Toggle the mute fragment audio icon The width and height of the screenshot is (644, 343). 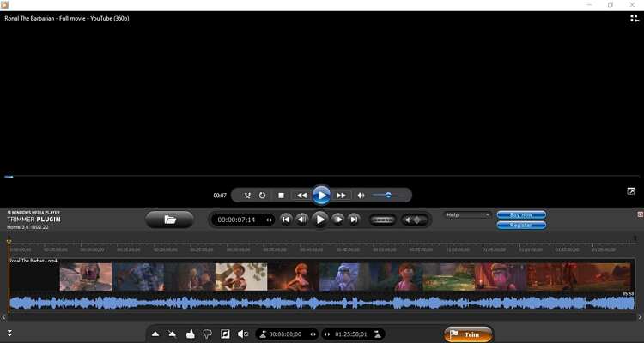[x=243, y=334]
